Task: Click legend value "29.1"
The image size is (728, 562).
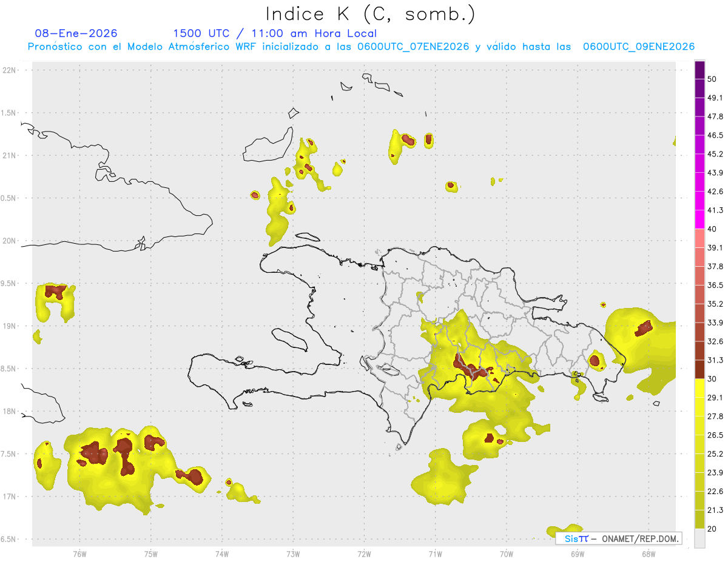Action: click(x=715, y=398)
